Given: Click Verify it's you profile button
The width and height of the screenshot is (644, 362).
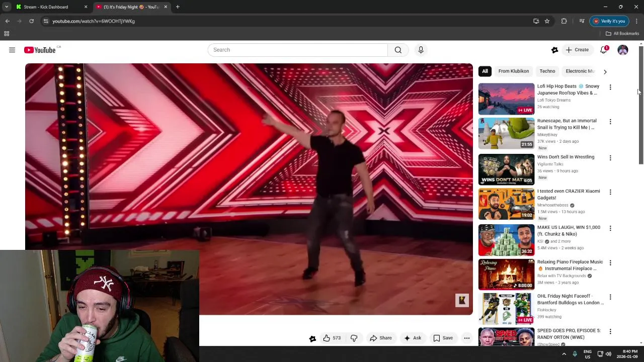Looking at the screenshot, I should tap(609, 21).
